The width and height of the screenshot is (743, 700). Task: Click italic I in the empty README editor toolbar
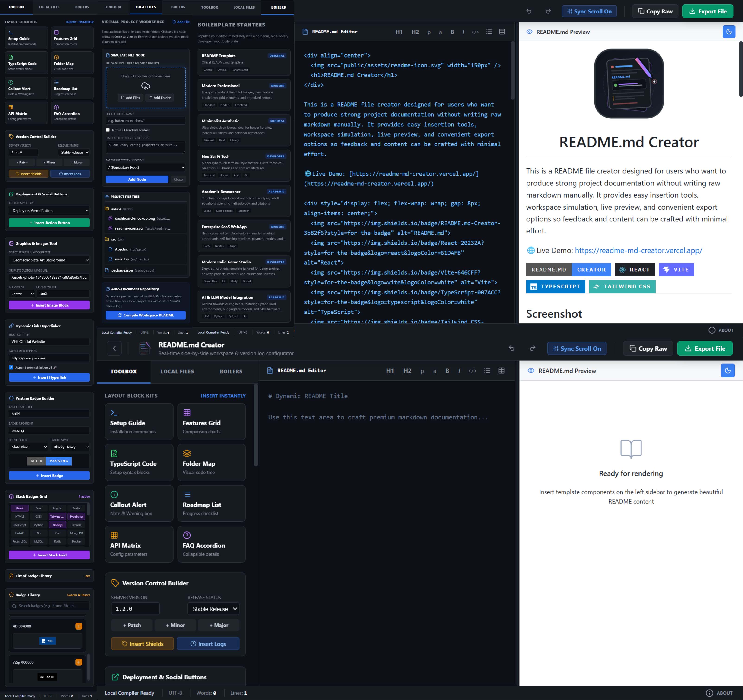[459, 371]
